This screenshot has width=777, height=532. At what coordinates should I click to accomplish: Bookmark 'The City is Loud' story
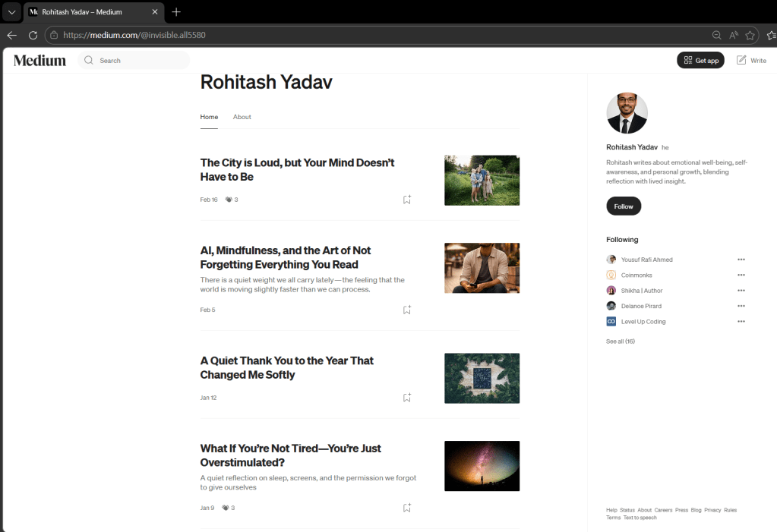click(x=407, y=200)
